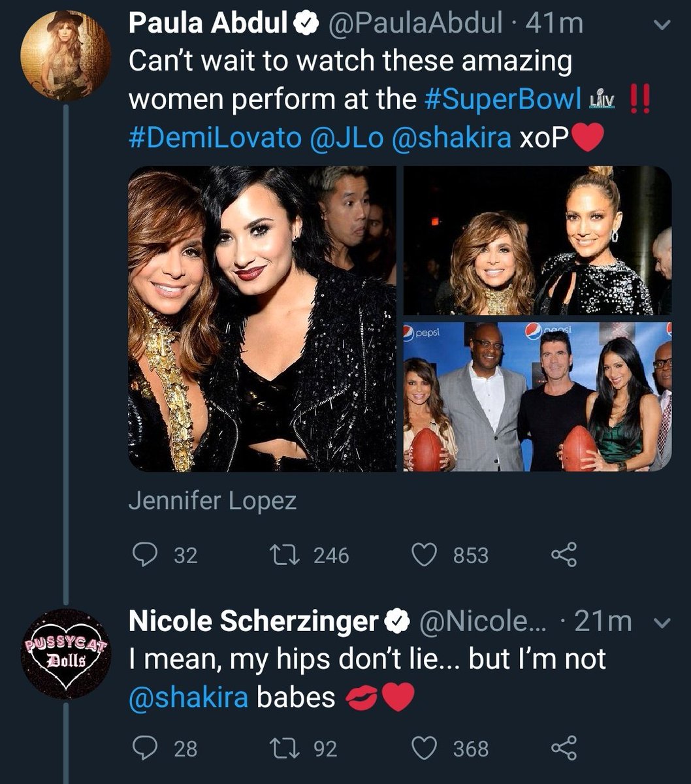Viewport: 691px width, 784px height.
Task: Open the Pussycat Dolls profile avatar
Action: point(64,653)
